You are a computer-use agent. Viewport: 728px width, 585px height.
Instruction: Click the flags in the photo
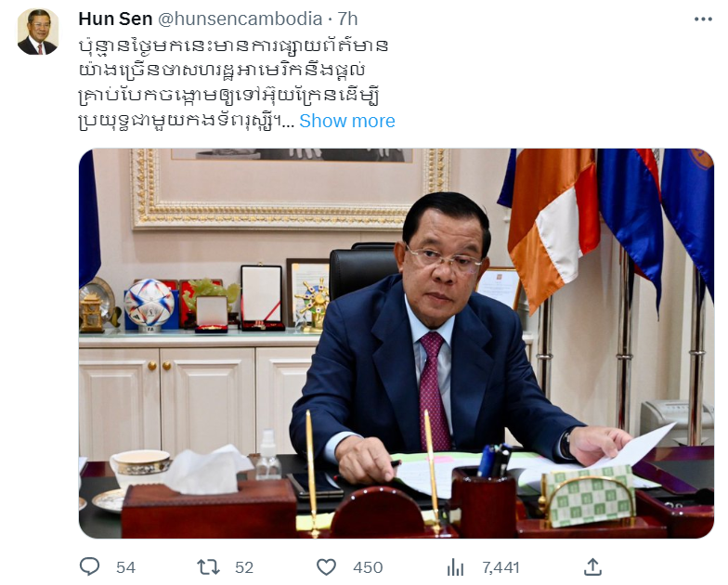click(608, 223)
